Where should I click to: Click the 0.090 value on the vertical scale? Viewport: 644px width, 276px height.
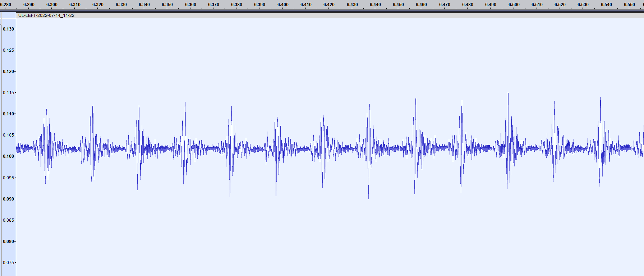(x=9, y=199)
